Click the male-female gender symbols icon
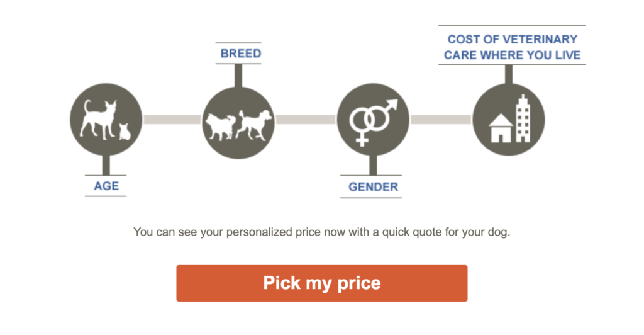Viewport: 644px width, 335px height. click(x=373, y=119)
